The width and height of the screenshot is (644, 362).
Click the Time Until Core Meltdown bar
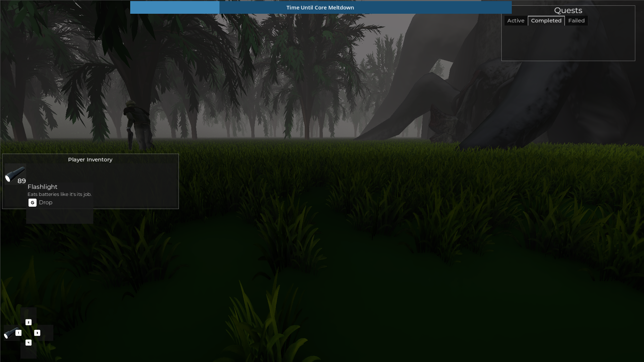pos(321,7)
